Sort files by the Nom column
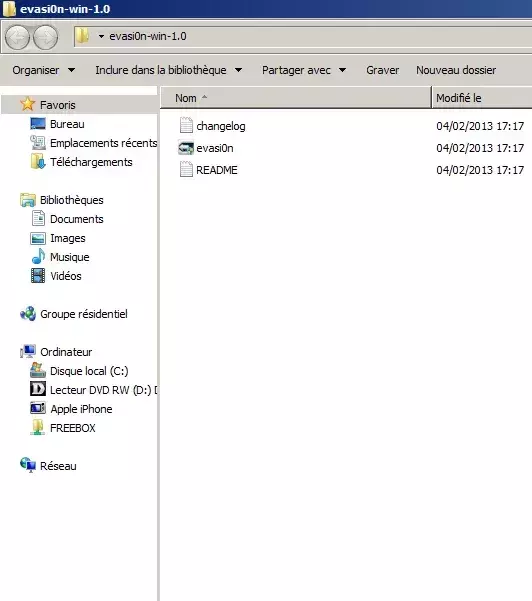 [296, 98]
